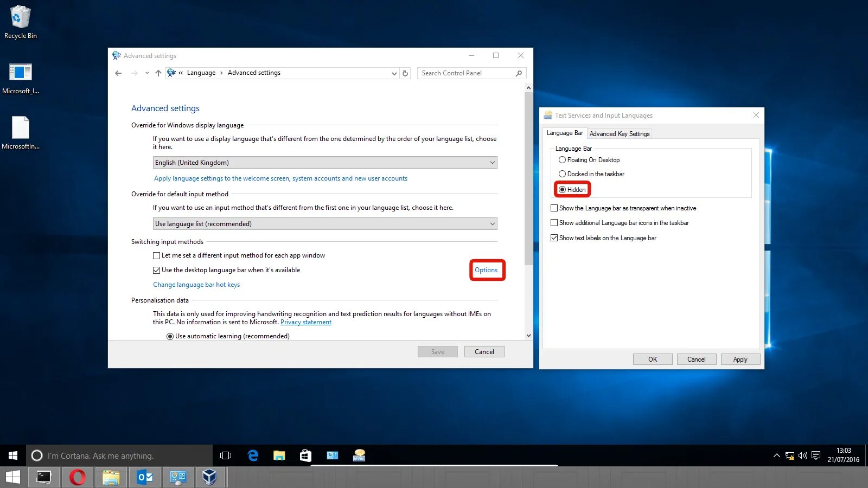Image resolution: width=868 pixels, height=488 pixels.
Task: Open the MicrosoftIn... desktop file
Action: coord(21,133)
